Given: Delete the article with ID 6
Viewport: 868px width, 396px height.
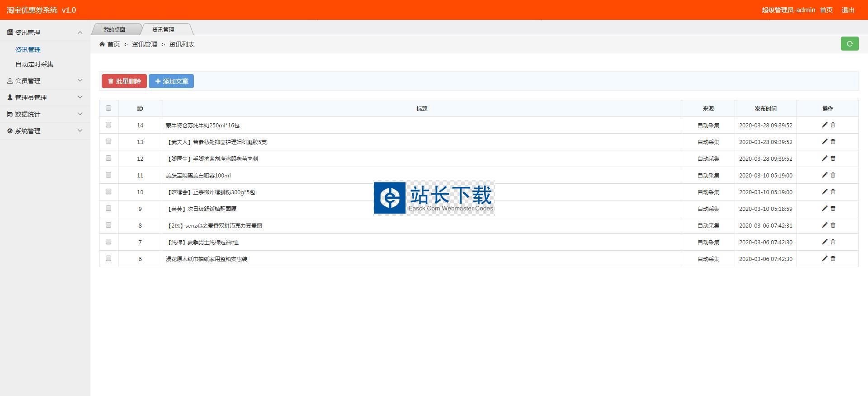Looking at the screenshot, I should click(833, 259).
